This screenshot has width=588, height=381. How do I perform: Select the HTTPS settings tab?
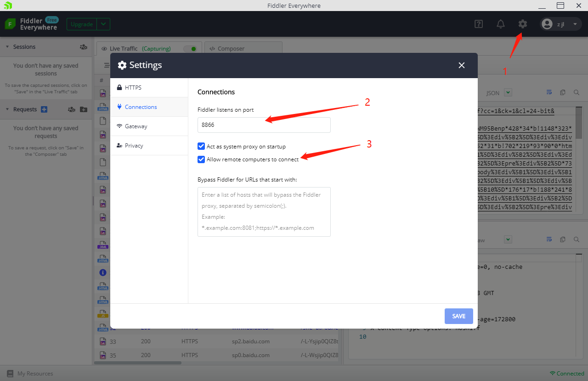pos(149,87)
